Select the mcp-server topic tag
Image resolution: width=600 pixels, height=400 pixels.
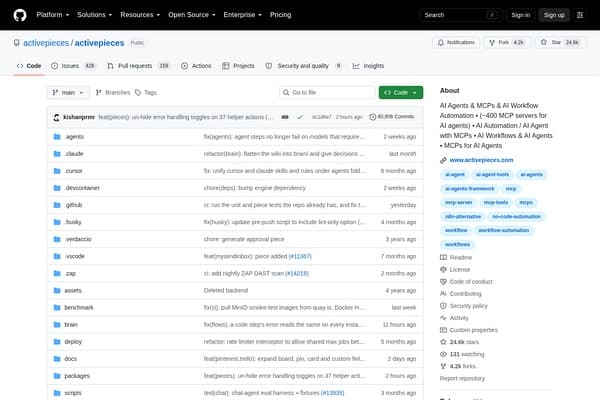(458, 202)
